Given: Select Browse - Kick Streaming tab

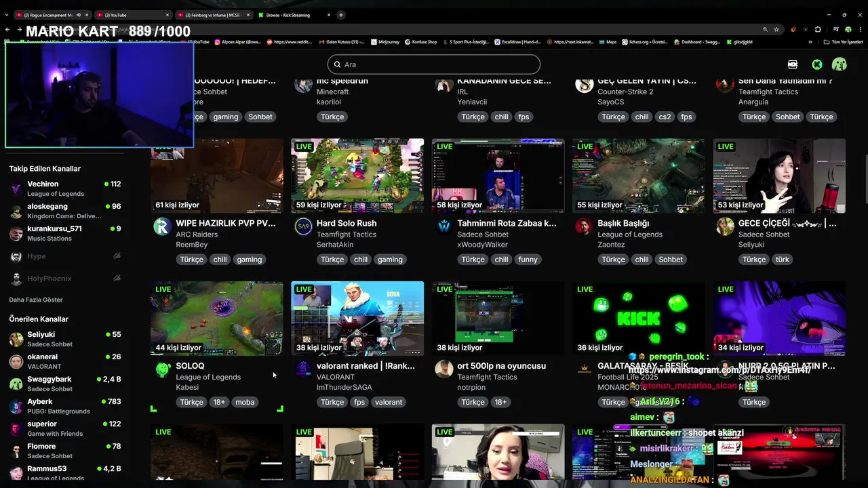Looking at the screenshot, I should coord(294,15).
